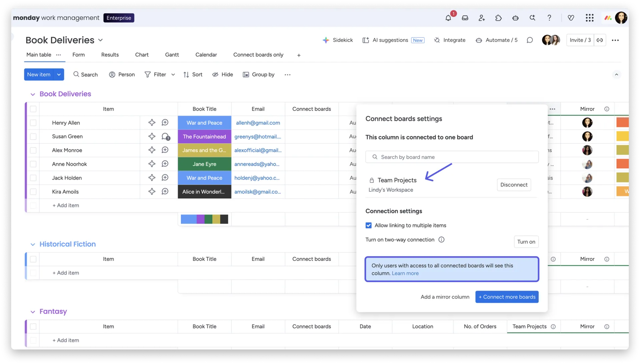The height and width of the screenshot is (364, 640).
Task: Click the invite members icon in top bar
Action: [482, 18]
